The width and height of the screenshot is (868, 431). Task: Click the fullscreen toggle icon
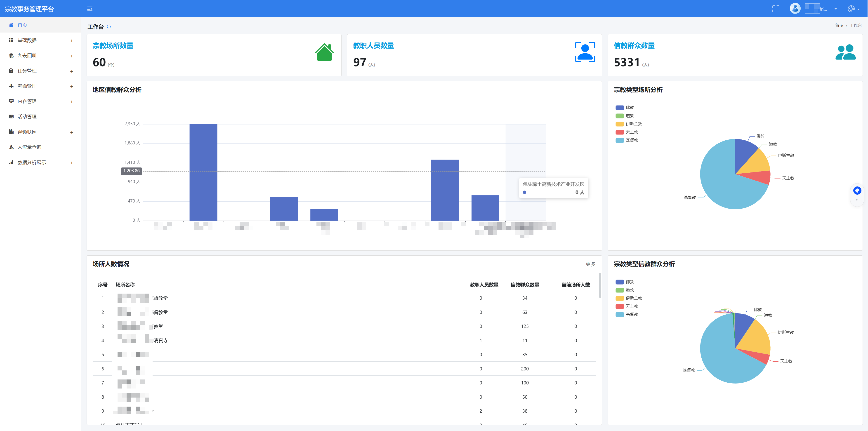point(776,9)
